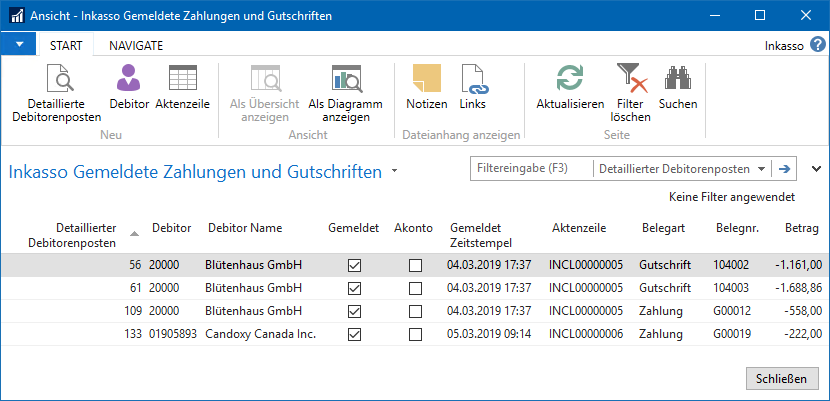Switch to the START tab
Viewport: 830px width, 401px height.
pos(66,45)
